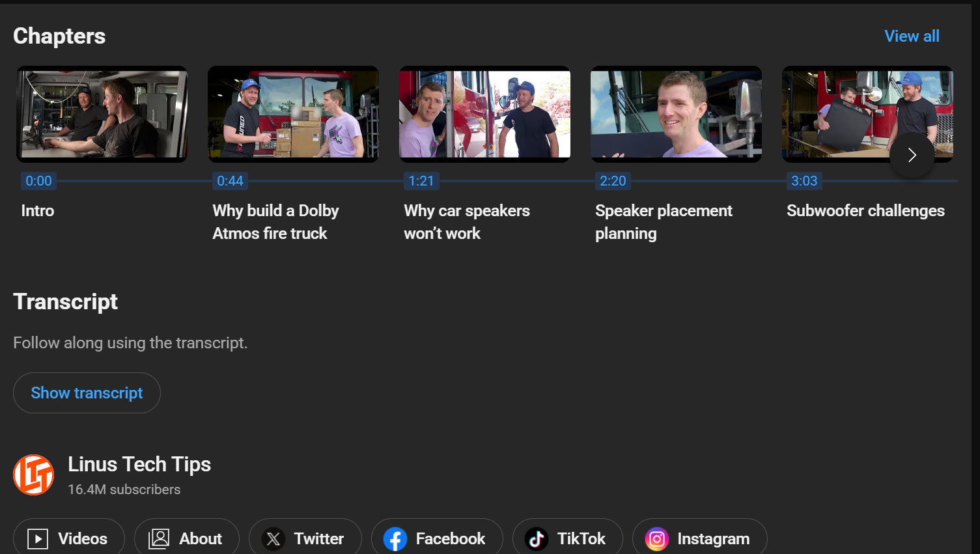980x554 pixels.
Task: Click the 16.4M subscribers text
Action: tap(124, 490)
